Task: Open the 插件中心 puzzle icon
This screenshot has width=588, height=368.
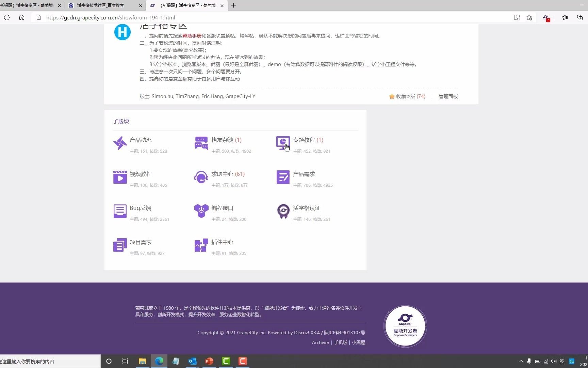Action: pos(201,245)
